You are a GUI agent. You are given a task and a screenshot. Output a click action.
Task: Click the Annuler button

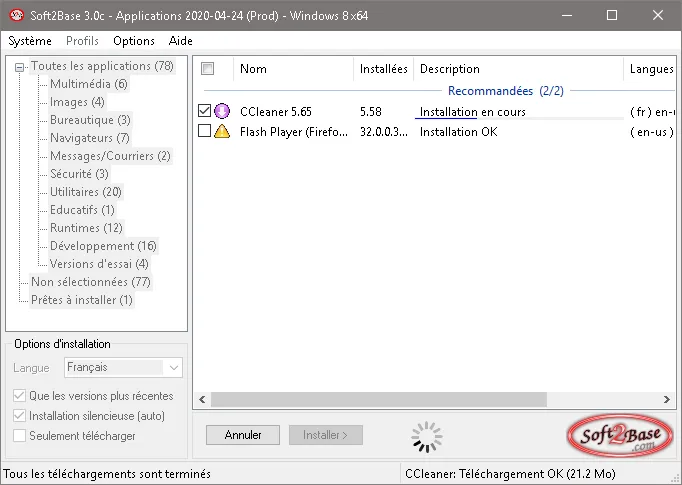(x=243, y=435)
